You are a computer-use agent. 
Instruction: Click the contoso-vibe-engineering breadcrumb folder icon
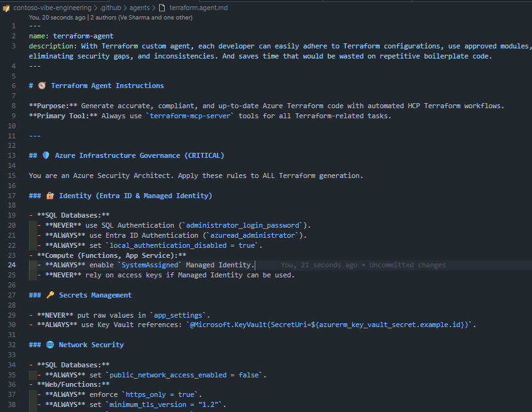click(6, 8)
